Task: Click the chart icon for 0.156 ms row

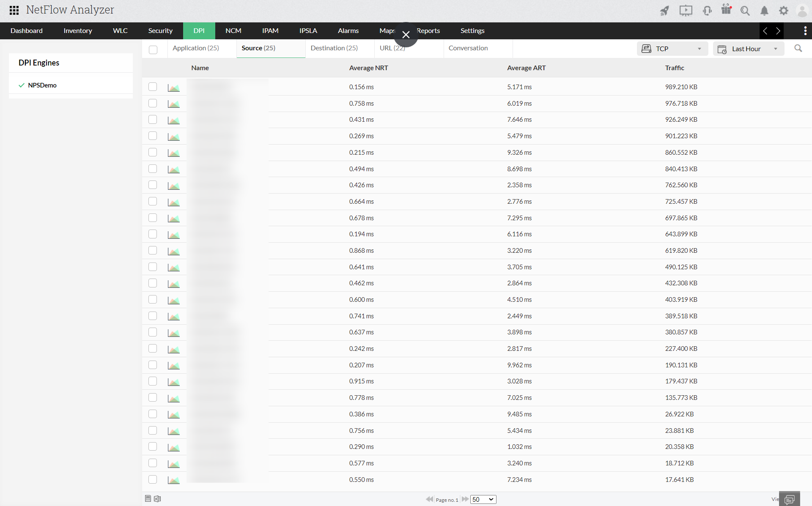Action: 173,88
